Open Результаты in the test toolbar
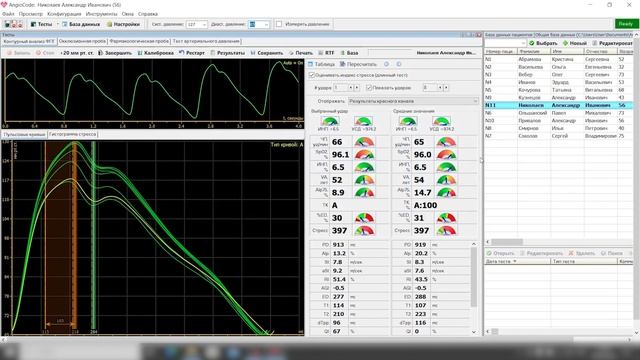The image size is (640, 360). coord(227,53)
